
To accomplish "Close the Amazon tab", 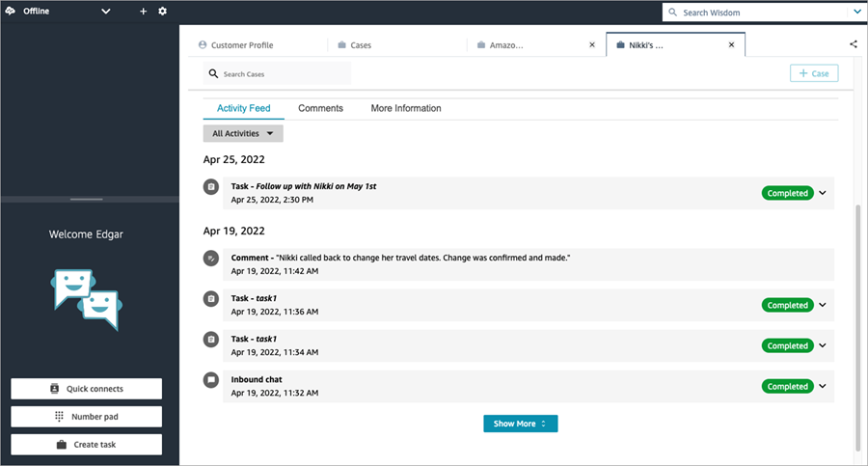I will [x=592, y=45].
